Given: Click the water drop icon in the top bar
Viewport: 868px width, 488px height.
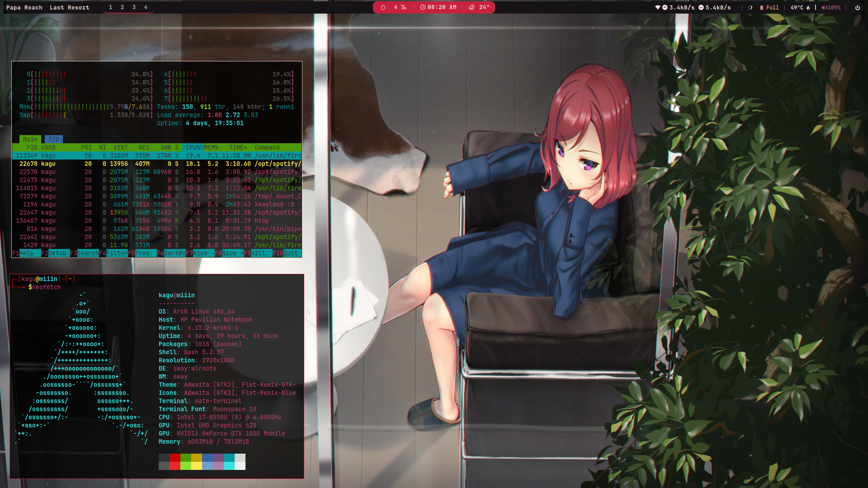Looking at the screenshot, I should coord(383,7).
